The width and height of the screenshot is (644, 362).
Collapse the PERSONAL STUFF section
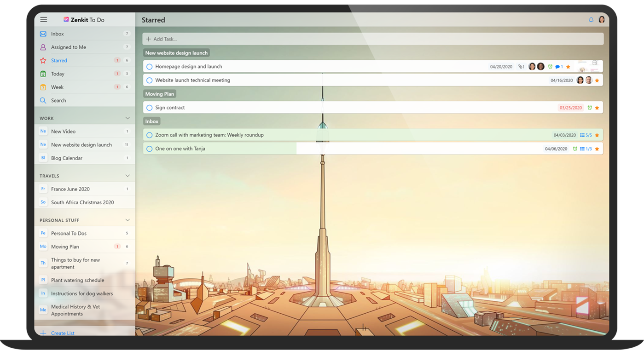click(128, 219)
